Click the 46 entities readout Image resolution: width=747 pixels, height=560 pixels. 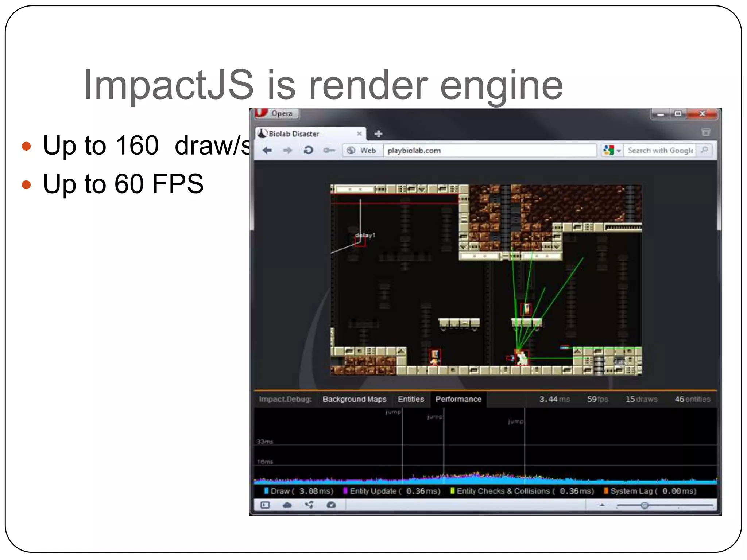pyautogui.click(x=692, y=399)
